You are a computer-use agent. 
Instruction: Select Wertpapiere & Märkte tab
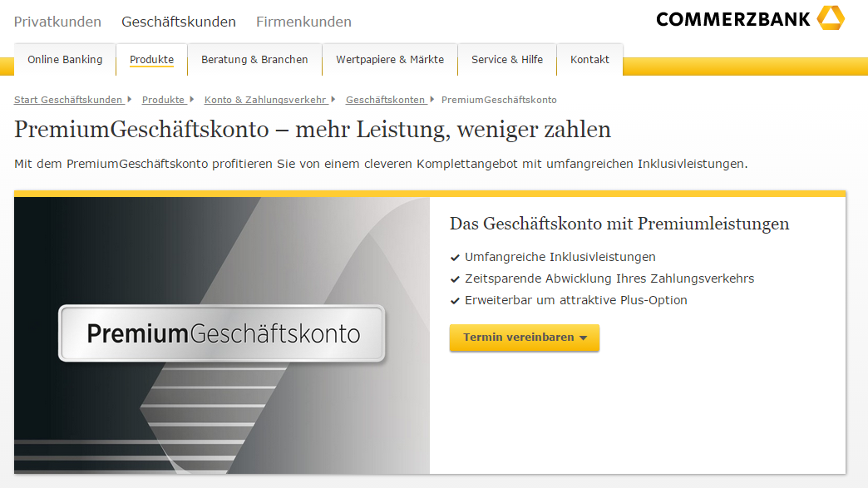click(x=390, y=59)
